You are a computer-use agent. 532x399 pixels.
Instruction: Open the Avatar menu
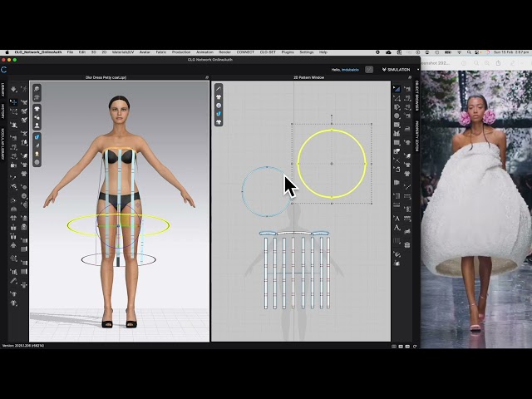(x=145, y=52)
